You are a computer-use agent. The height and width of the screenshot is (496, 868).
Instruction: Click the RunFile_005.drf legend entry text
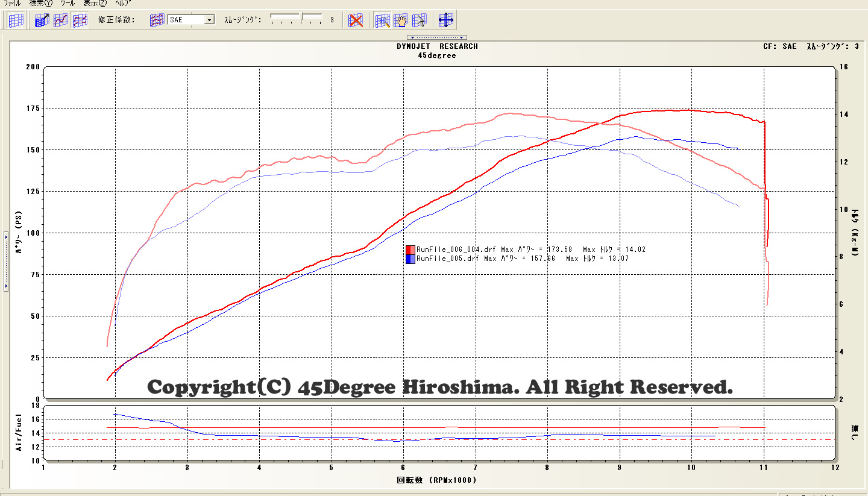click(447, 259)
